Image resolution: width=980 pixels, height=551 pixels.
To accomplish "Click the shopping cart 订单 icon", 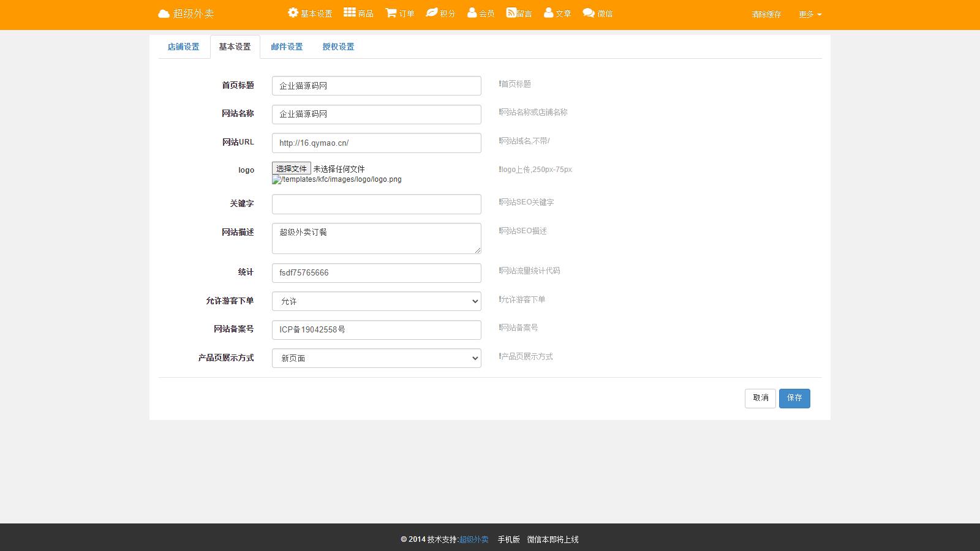I will point(391,13).
